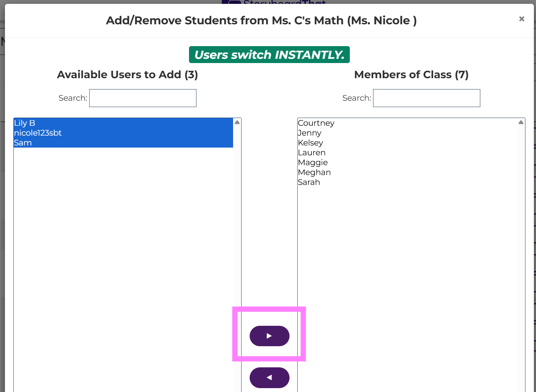Select Meghan in class members list
Image resolution: width=536 pixels, height=392 pixels.
314,172
